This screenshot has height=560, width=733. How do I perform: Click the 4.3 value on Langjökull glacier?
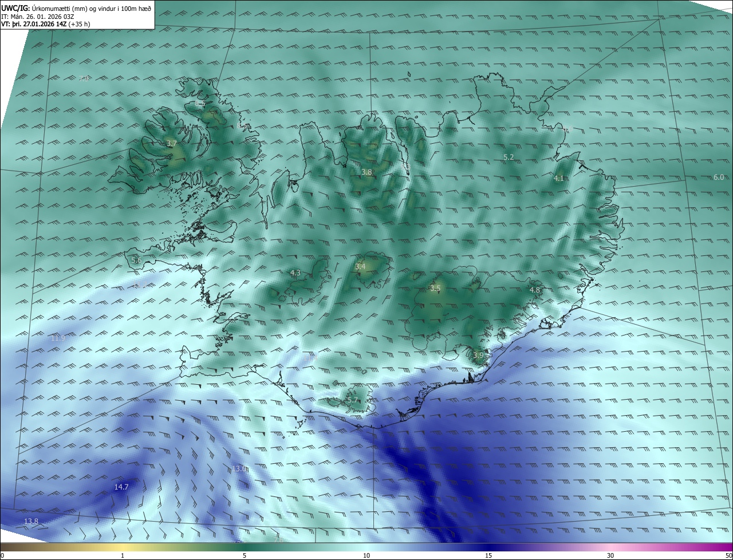coord(295,273)
